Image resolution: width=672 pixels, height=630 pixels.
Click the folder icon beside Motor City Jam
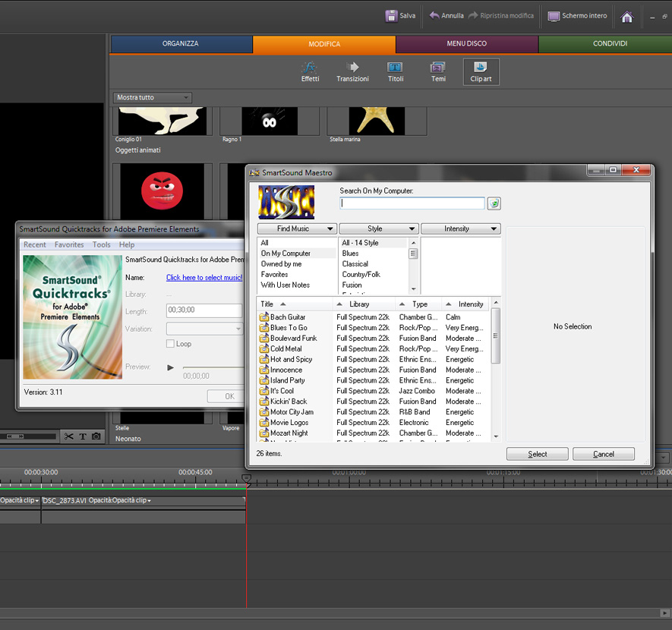[263, 412]
